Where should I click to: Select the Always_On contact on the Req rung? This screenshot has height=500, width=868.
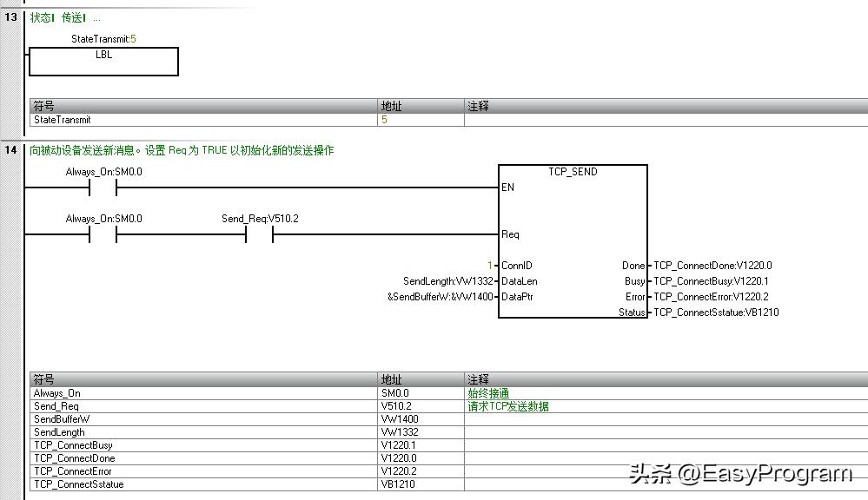[103, 234]
